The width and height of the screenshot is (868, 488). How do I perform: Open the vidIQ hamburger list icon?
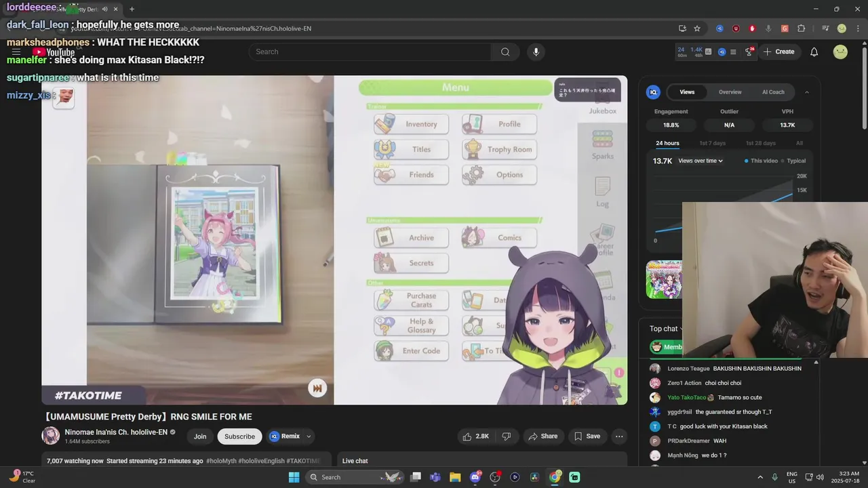pyautogui.click(x=733, y=52)
